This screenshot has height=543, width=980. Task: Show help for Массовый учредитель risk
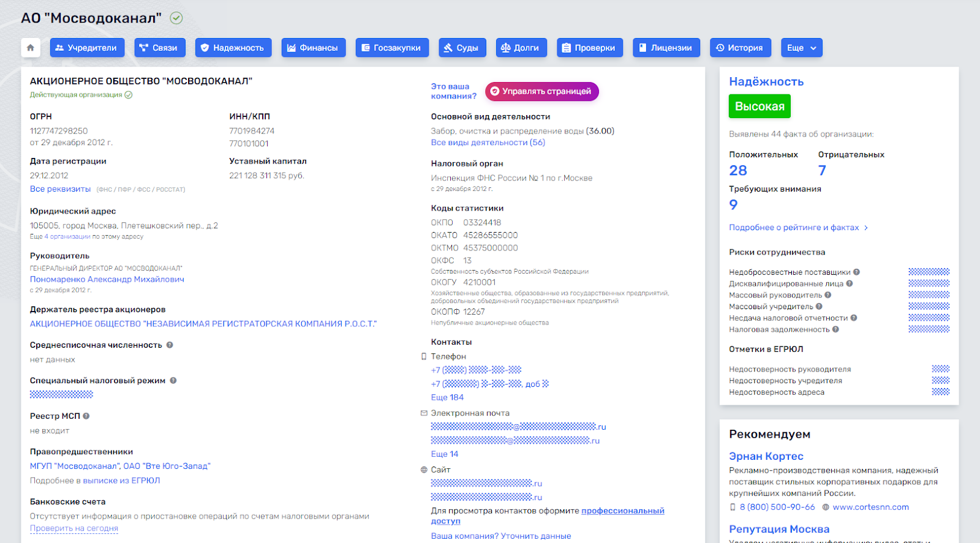coord(819,307)
